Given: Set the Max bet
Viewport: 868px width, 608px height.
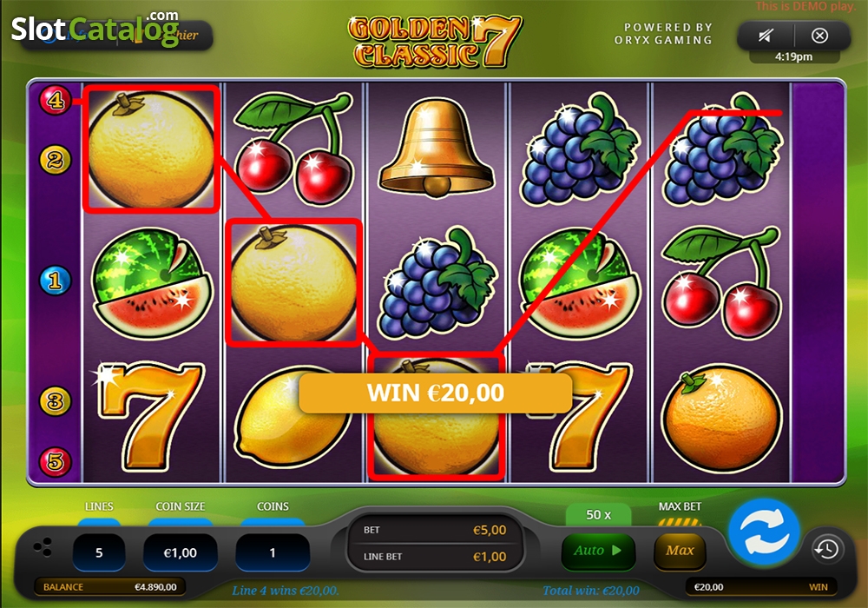Looking at the screenshot, I should pos(680,551).
